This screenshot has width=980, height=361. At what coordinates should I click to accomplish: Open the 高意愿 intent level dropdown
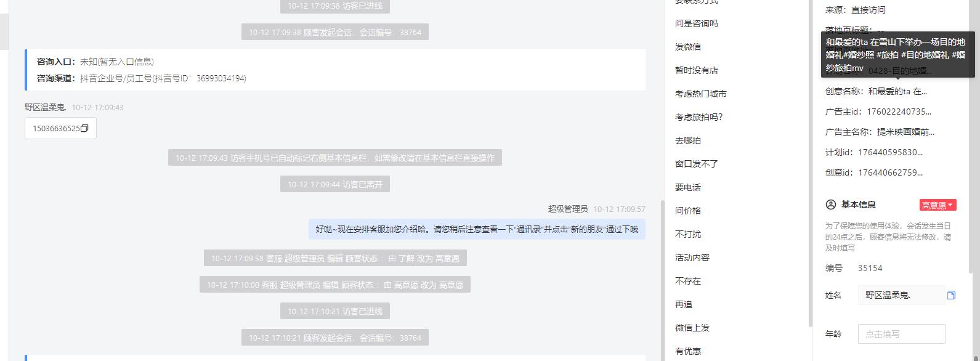click(x=937, y=205)
